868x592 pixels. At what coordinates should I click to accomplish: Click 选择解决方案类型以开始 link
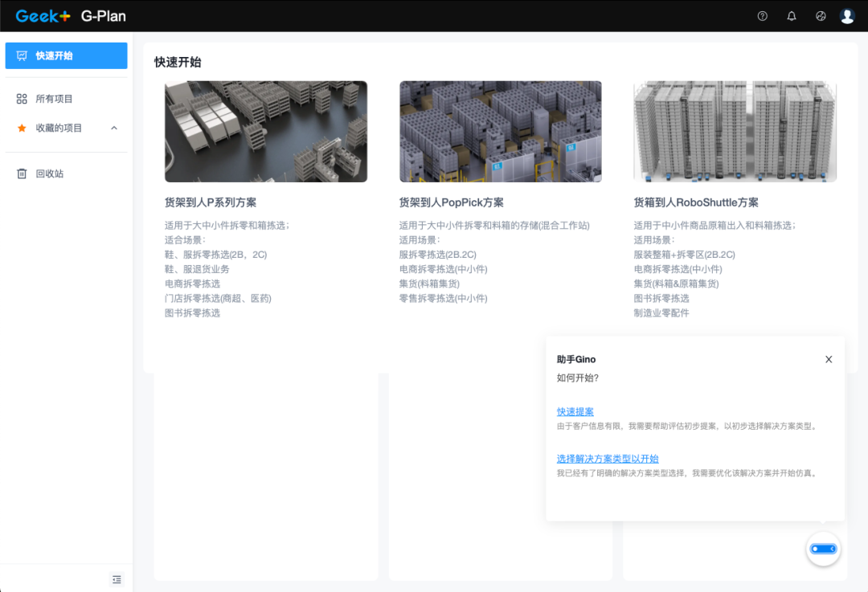(607, 458)
